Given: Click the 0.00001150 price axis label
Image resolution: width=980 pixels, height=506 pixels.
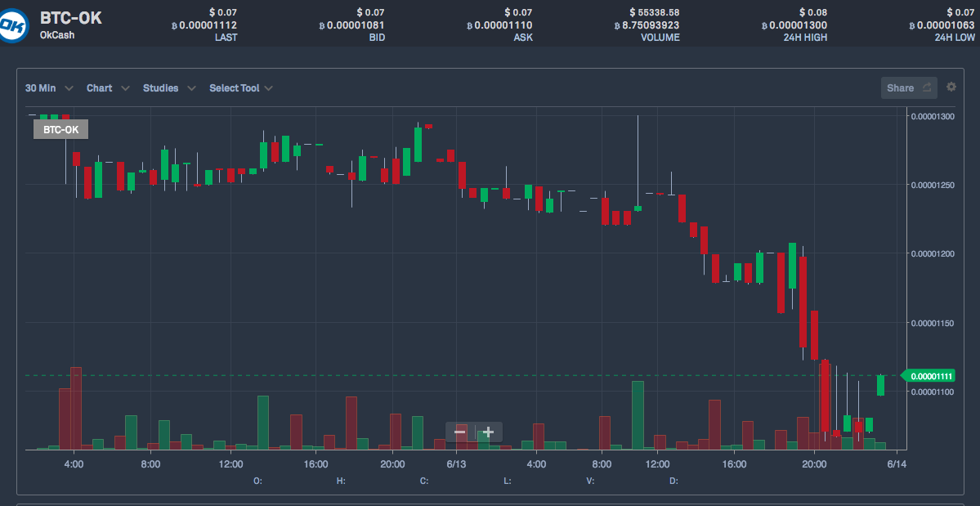Looking at the screenshot, I should [933, 322].
